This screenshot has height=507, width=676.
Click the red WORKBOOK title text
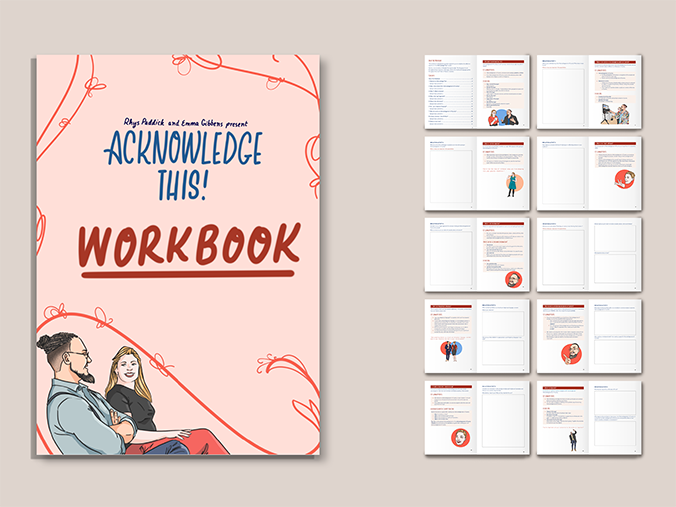(189, 245)
